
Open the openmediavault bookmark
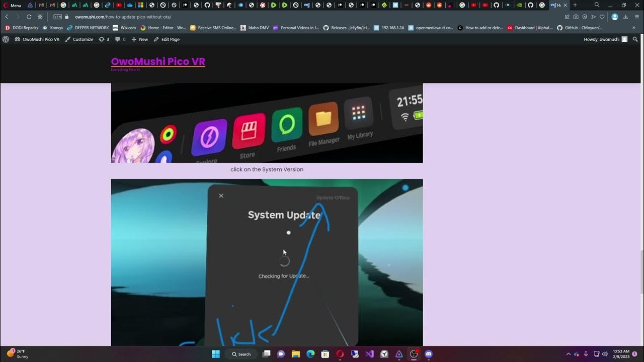tap(431, 28)
